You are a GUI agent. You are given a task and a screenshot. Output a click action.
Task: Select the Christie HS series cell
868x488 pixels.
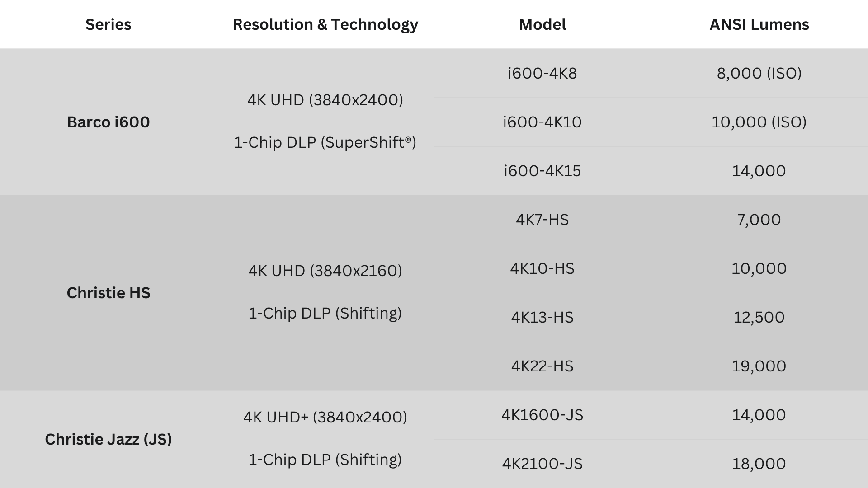click(108, 293)
